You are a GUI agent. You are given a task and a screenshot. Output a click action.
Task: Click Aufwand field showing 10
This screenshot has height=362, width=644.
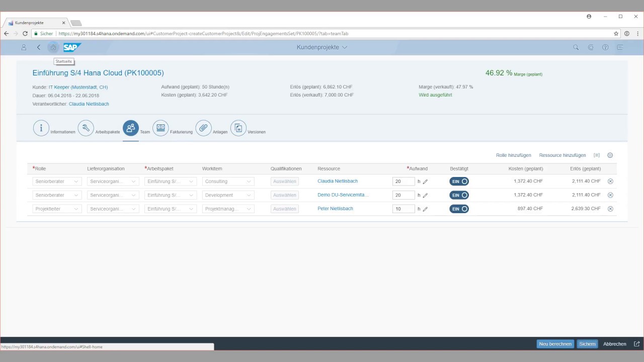(404, 209)
